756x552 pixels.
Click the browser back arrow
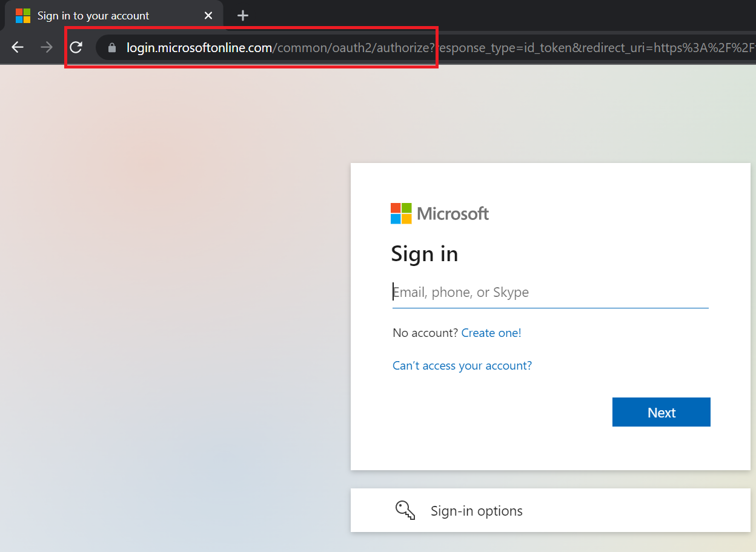[x=18, y=47]
